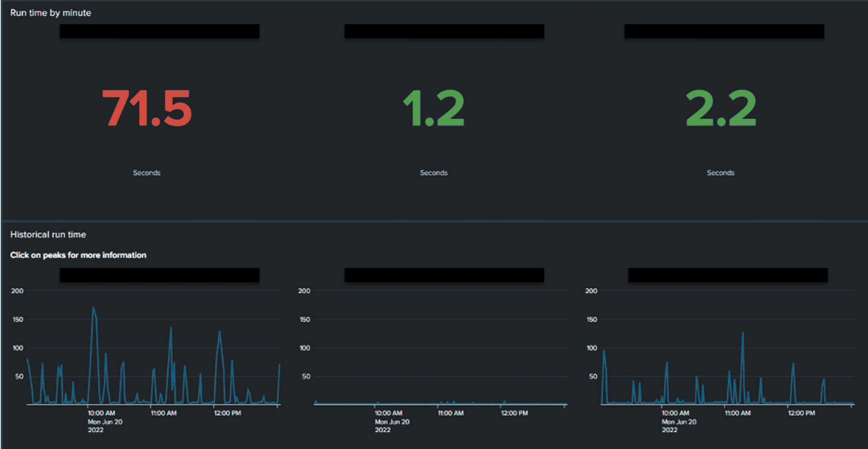Click "Click on peaks for more information" text
Screen dimensions: 868x449
point(78,255)
